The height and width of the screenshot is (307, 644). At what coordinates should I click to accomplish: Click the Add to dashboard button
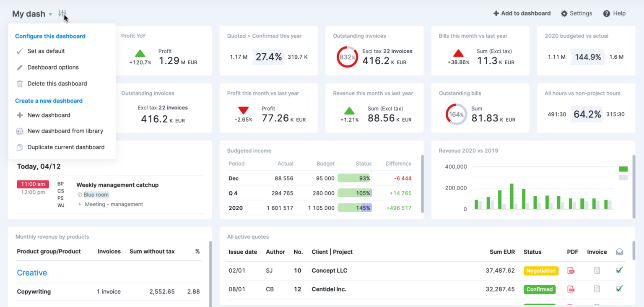pyautogui.click(x=522, y=13)
